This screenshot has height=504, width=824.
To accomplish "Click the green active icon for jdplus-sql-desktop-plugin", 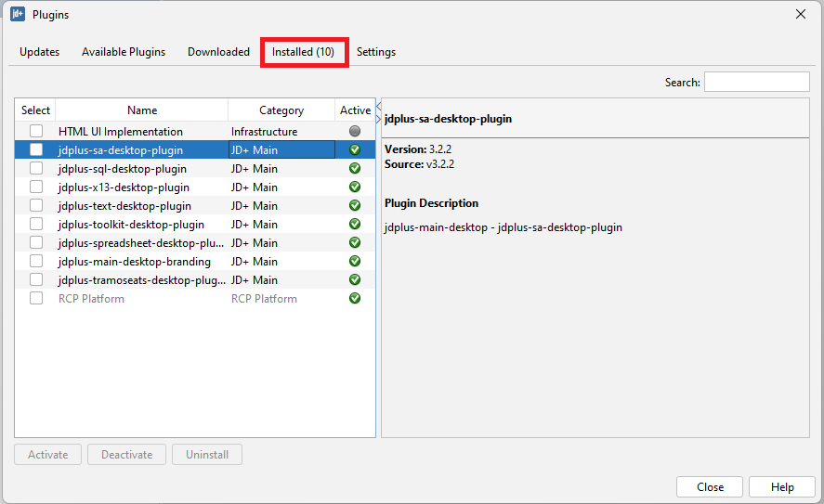I will 354,169.
